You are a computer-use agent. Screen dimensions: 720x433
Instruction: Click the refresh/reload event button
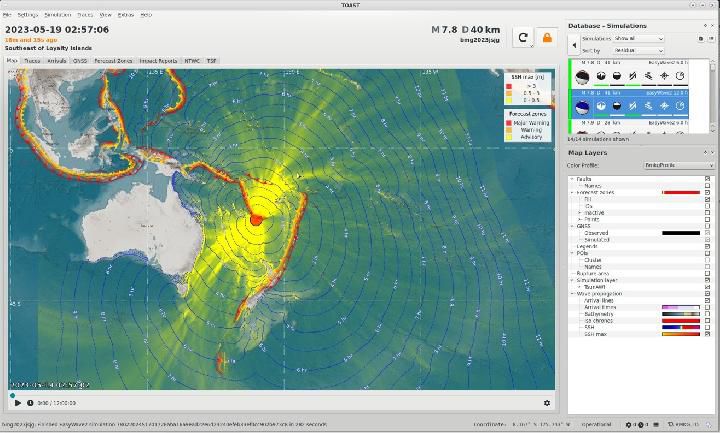522,37
